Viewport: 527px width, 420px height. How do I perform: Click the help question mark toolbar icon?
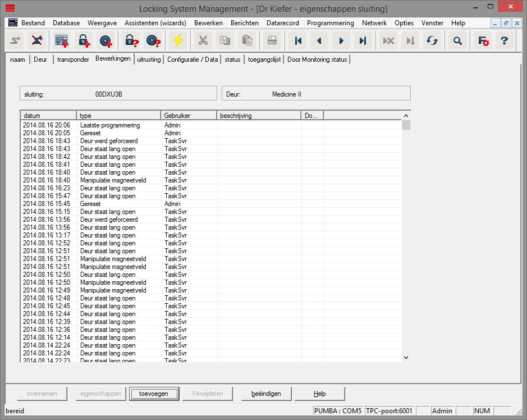(504, 40)
